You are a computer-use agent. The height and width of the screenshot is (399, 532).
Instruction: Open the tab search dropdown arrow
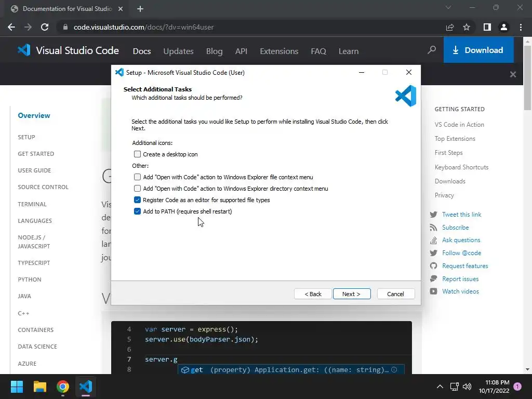(x=448, y=7)
